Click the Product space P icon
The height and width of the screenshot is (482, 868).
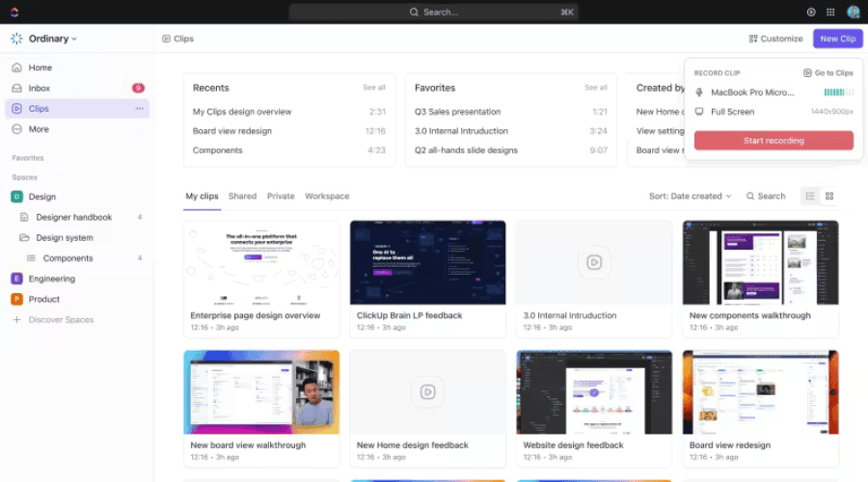[x=16, y=299]
